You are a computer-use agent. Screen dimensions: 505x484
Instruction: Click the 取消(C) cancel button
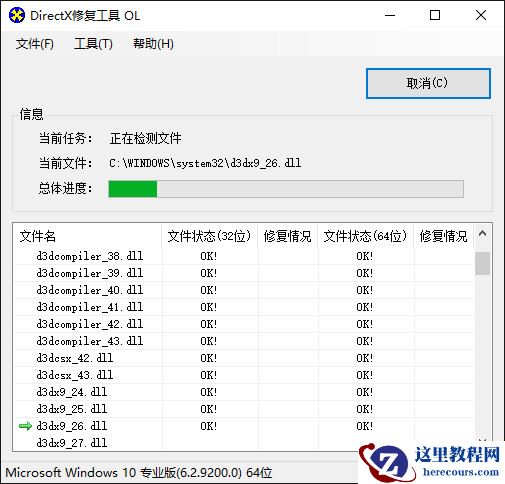click(428, 83)
